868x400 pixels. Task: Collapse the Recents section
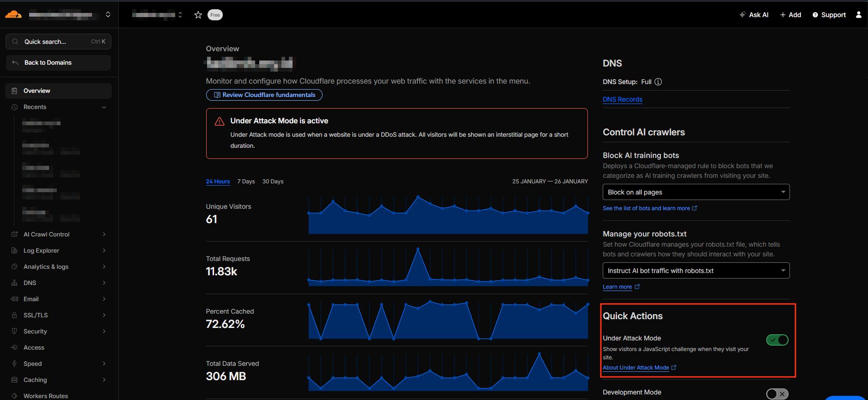[x=104, y=107]
